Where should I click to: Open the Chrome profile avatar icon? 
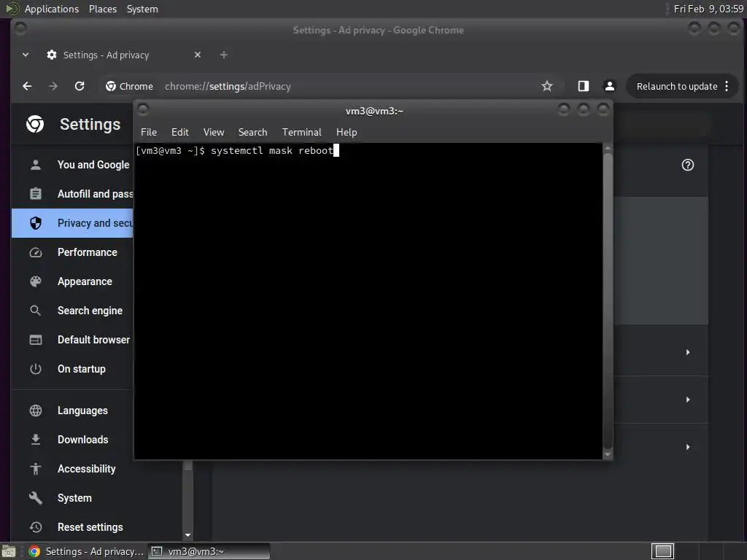[x=609, y=86]
